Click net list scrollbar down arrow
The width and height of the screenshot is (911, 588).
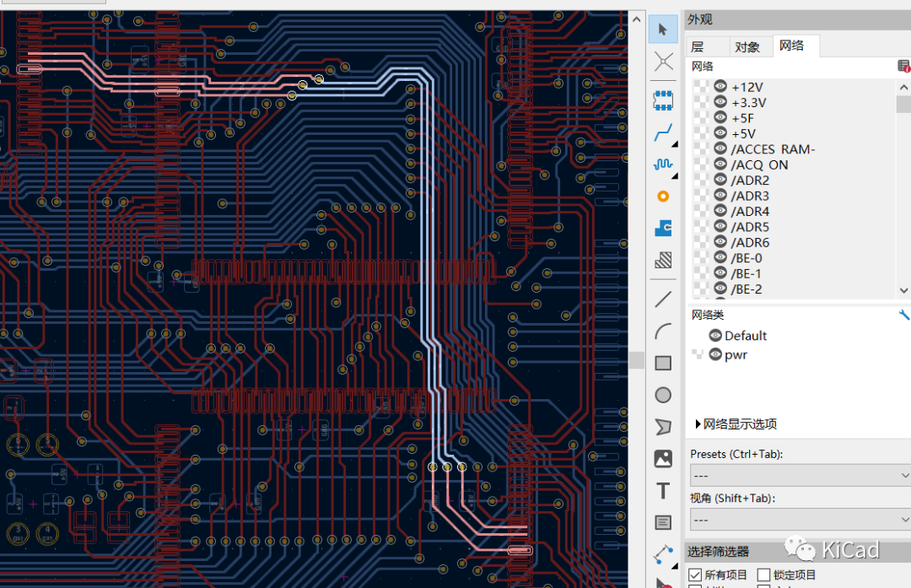point(903,290)
